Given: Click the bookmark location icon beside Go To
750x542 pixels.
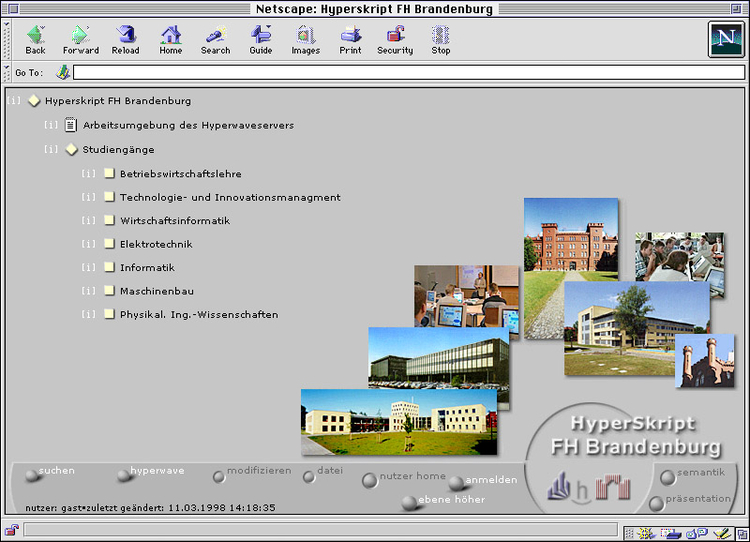Looking at the screenshot, I should pos(63,73).
